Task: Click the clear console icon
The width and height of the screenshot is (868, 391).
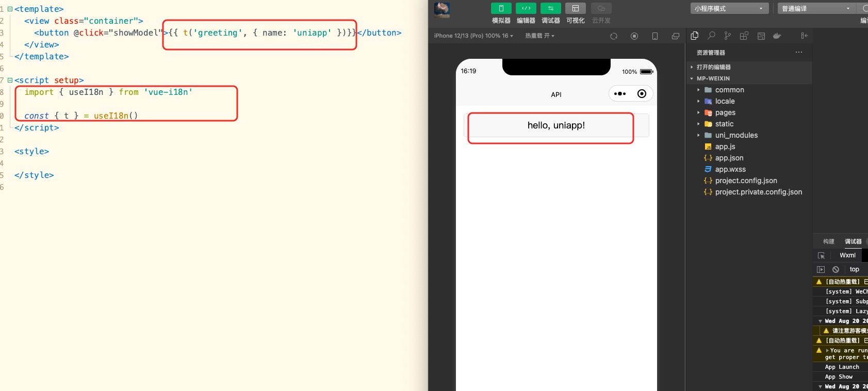Action: point(836,269)
